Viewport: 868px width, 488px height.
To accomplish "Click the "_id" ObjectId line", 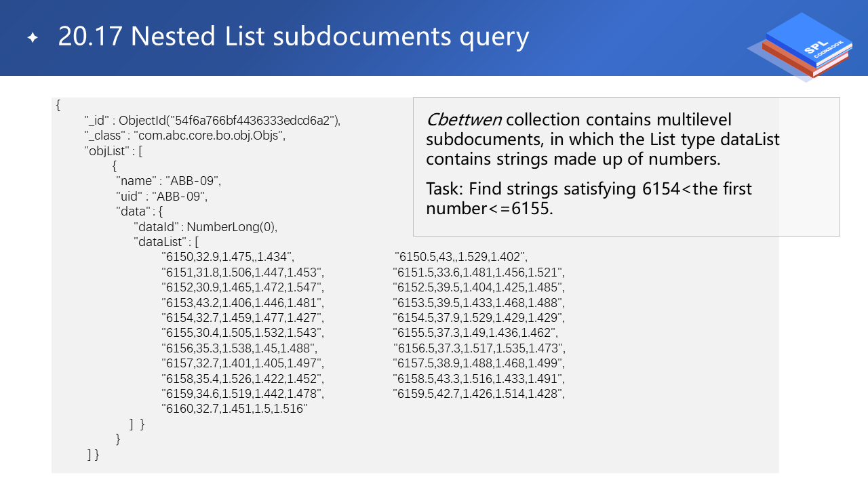I will coord(212,121).
